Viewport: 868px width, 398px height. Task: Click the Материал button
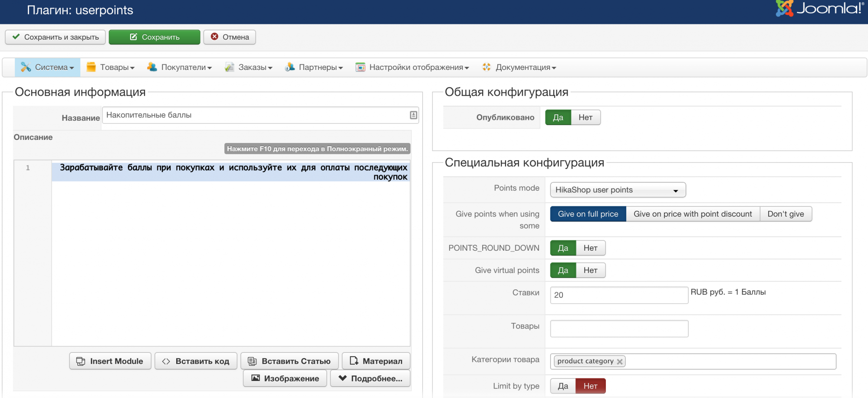click(376, 361)
